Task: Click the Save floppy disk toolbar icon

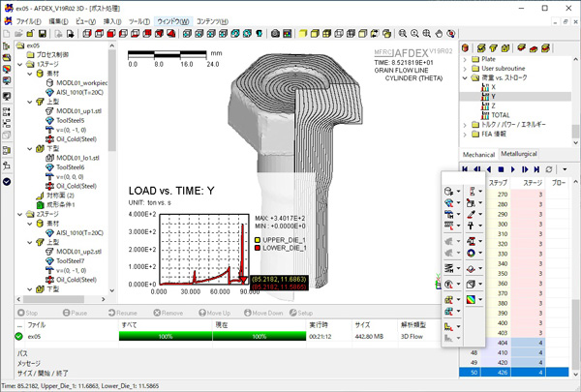Action: coord(43,34)
